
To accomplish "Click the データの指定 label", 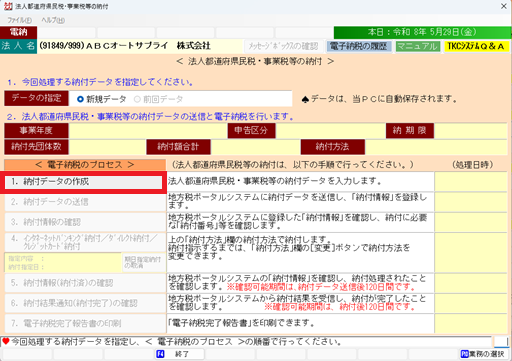I will (x=36, y=98).
